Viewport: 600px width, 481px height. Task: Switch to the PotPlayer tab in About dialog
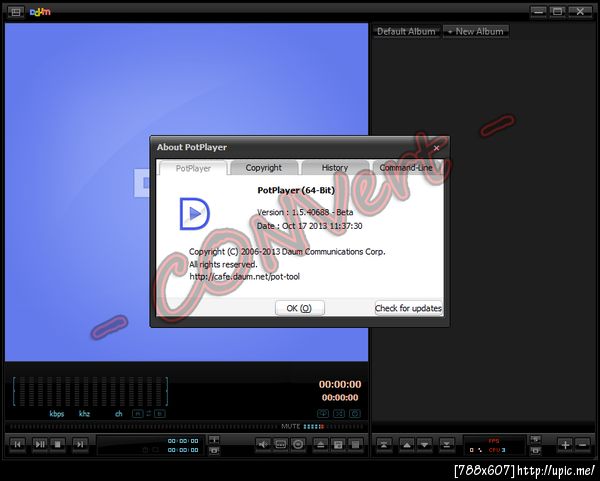pyautogui.click(x=193, y=168)
